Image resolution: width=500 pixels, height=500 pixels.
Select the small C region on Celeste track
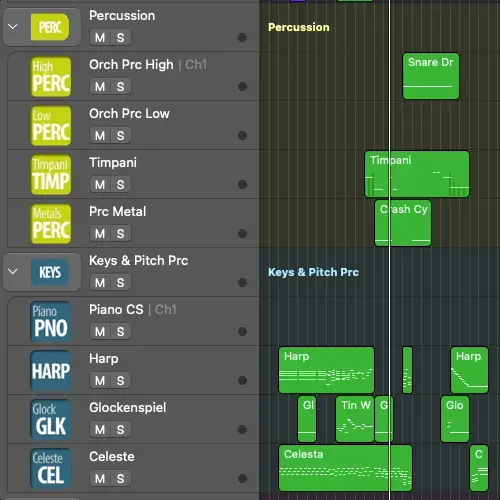[x=479, y=468]
